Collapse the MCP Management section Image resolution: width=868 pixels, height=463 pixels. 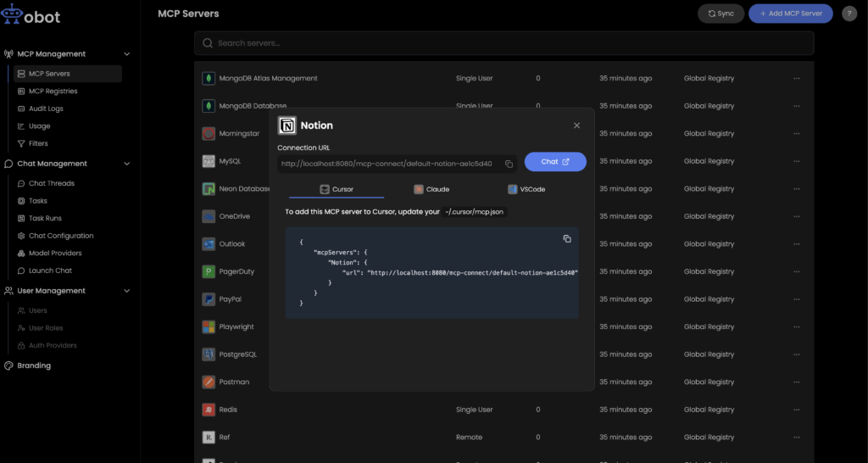127,54
